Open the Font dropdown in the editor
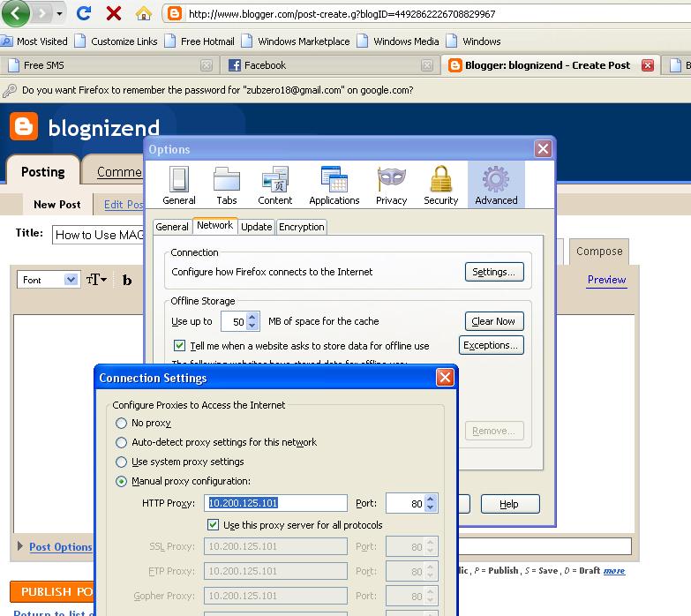 click(49, 280)
